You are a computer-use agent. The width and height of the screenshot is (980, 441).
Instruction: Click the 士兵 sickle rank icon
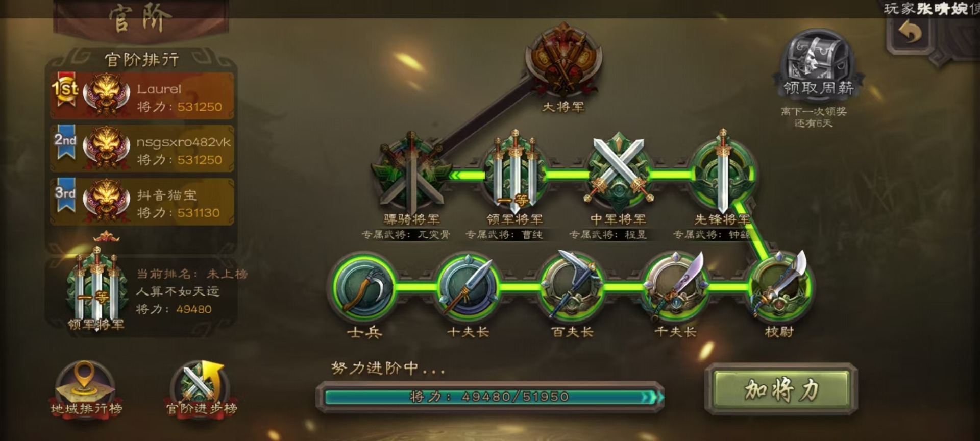364,287
